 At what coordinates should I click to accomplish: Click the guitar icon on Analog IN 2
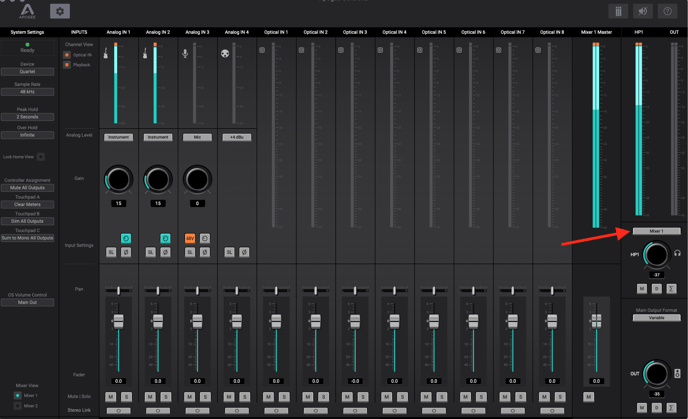tap(145, 54)
